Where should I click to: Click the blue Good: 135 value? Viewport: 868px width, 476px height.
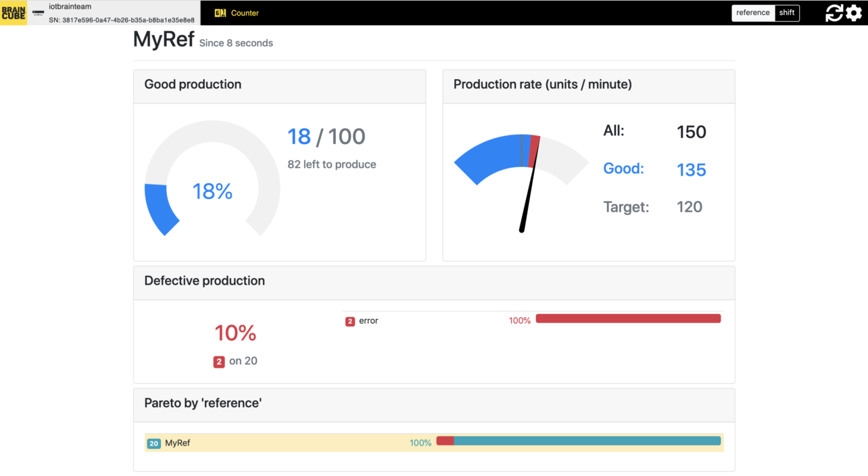(691, 170)
